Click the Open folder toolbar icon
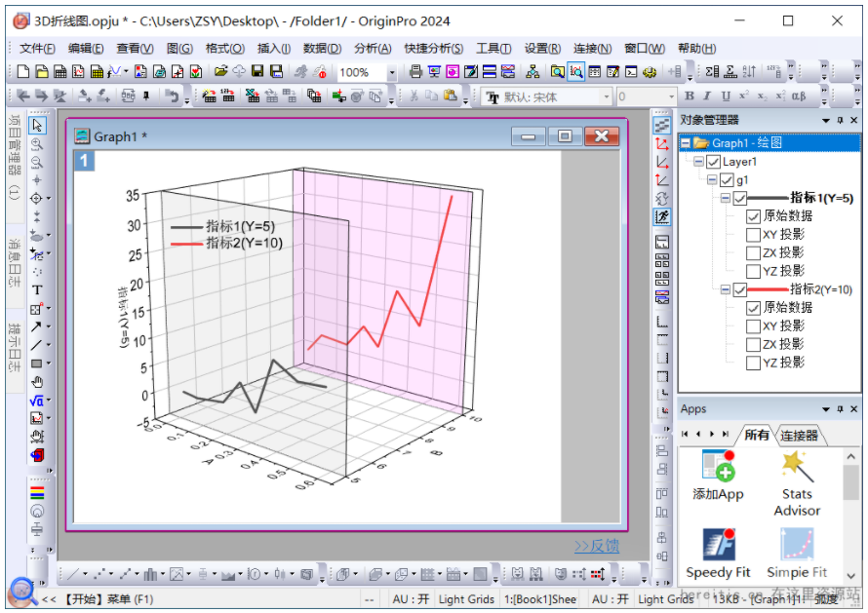The image size is (868, 613). [x=220, y=71]
